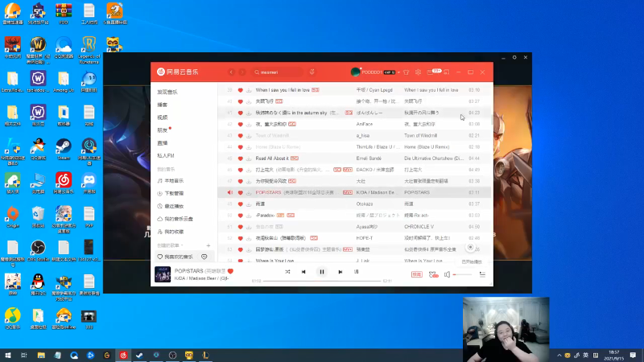Open the lyrics icon in the player bar
The width and height of the screenshot is (644, 362).
coord(356,272)
